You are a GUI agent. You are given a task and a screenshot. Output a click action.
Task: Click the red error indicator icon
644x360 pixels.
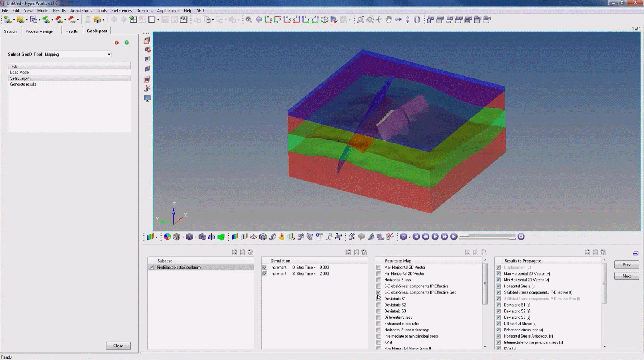(117, 43)
